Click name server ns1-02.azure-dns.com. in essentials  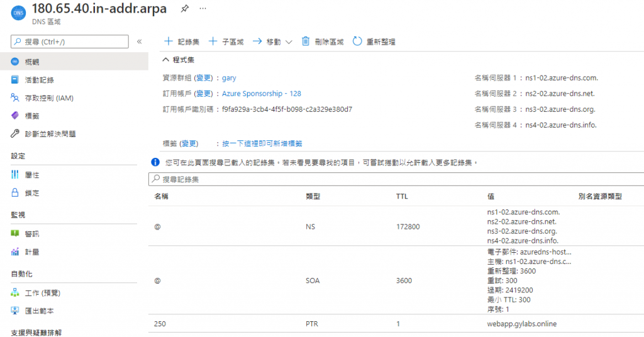tap(562, 77)
